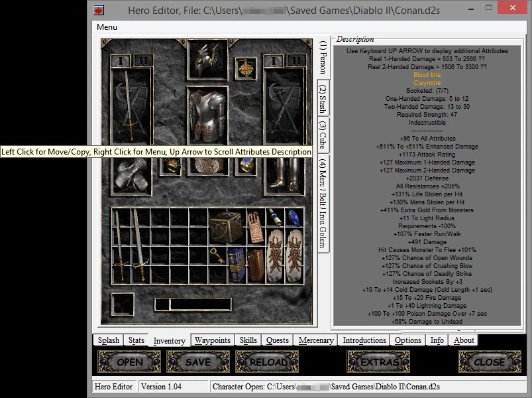Open the About tab
The height and width of the screenshot is (398, 532).
464,340
